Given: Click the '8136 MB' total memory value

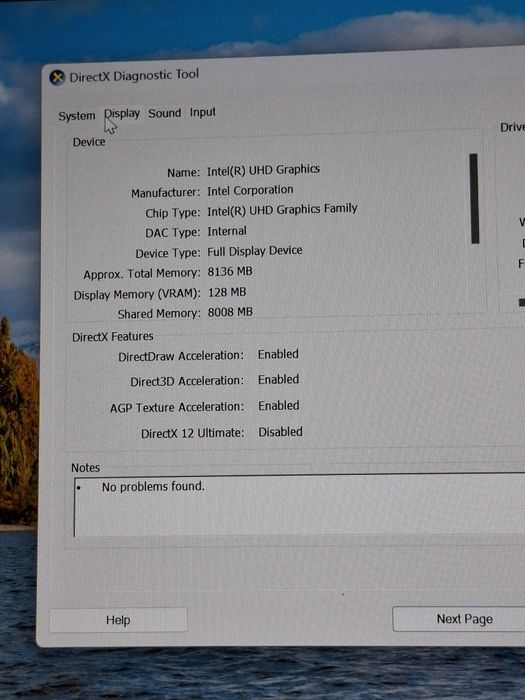Looking at the screenshot, I should click(230, 271).
